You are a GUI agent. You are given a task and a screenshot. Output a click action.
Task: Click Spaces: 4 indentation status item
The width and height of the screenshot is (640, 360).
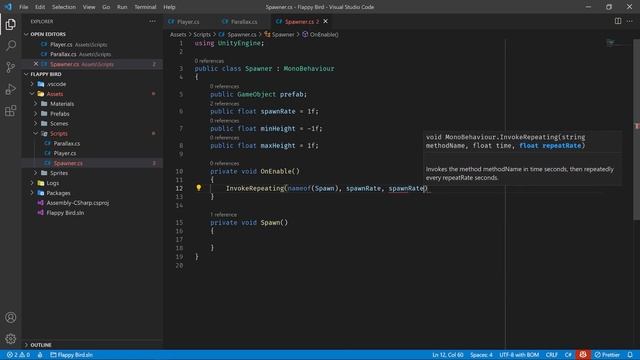tap(481, 355)
